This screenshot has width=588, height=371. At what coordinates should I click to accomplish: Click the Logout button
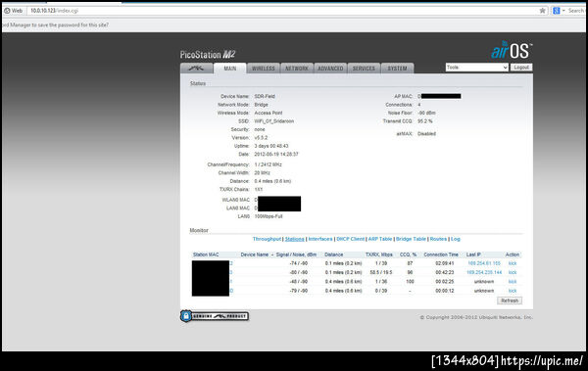click(521, 68)
